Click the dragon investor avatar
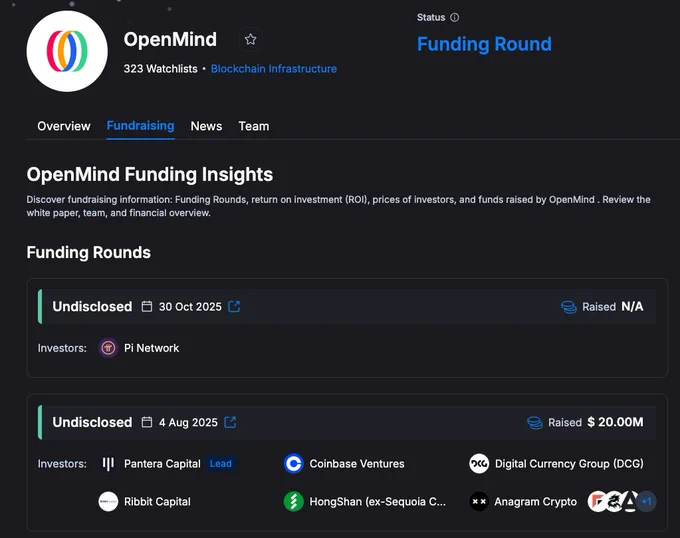This screenshot has width=680, height=538. tap(614, 502)
